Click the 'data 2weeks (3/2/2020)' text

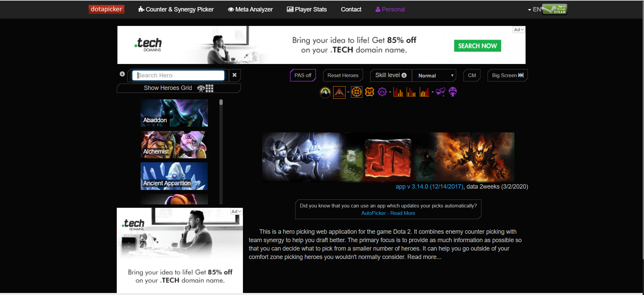497,187
